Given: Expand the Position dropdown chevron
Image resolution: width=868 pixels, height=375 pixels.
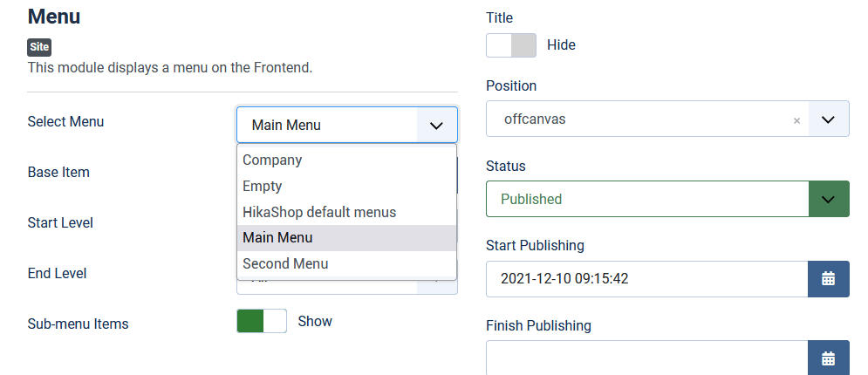Looking at the screenshot, I should (x=829, y=119).
